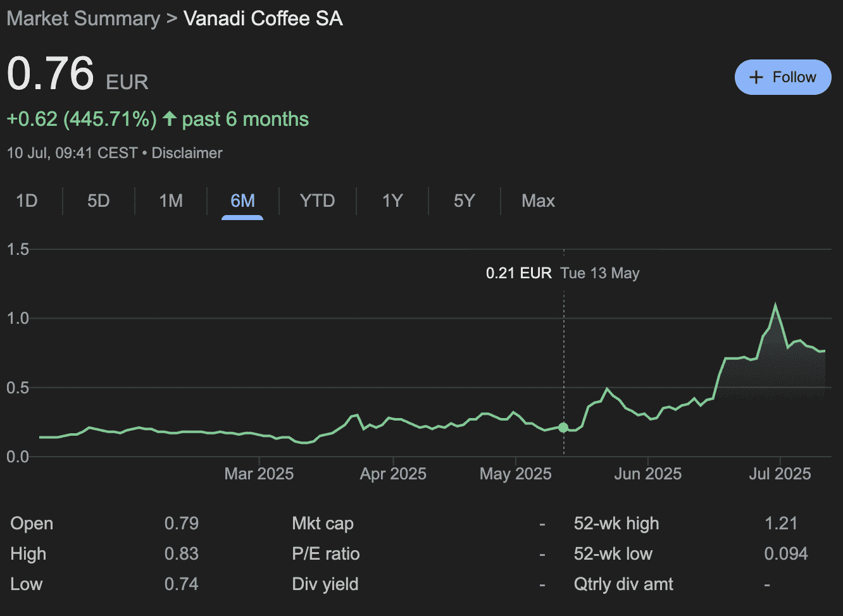Click the Follow button
This screenshot has width=843, height=616.
point(782,77)
